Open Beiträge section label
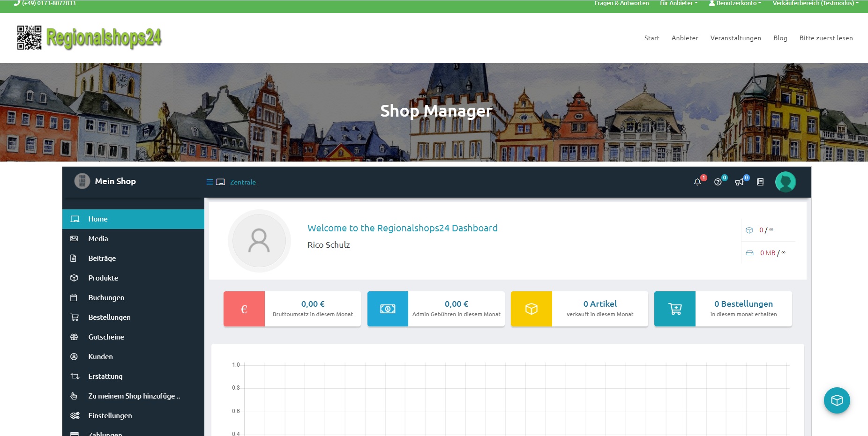 point(102,258)
